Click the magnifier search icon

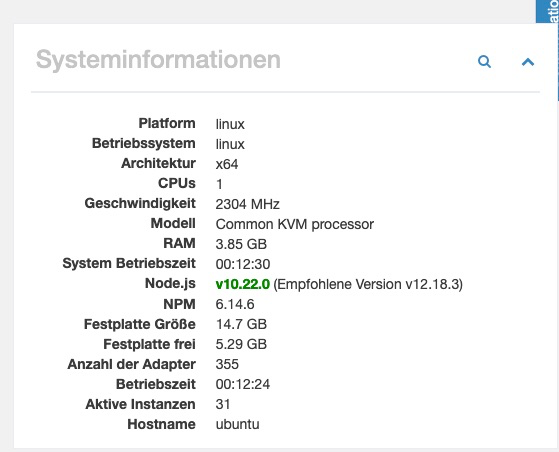click(484, 62)
